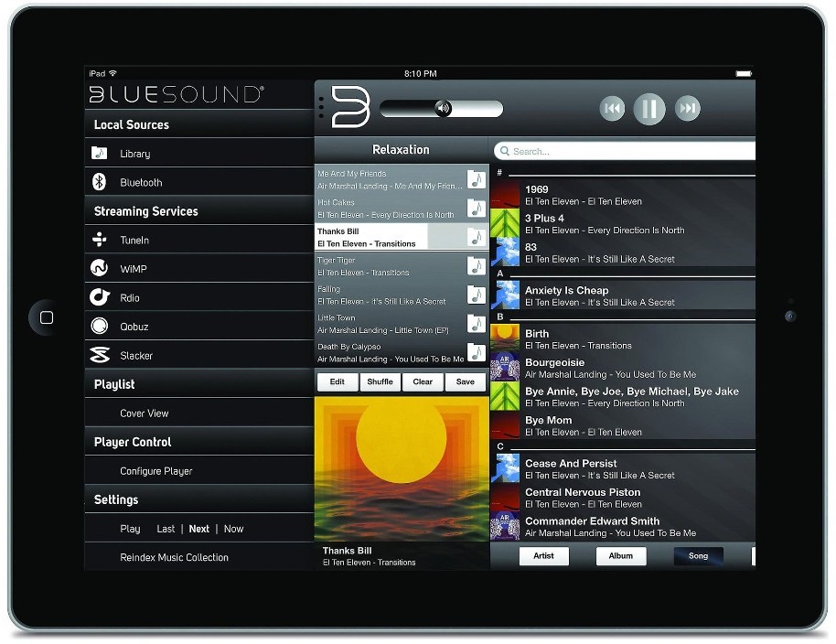Image resolution: width=836 pixels, height=644 pixels.
Task: Skip to the next track
Action: pyautogui.click(x=688, y=109)
